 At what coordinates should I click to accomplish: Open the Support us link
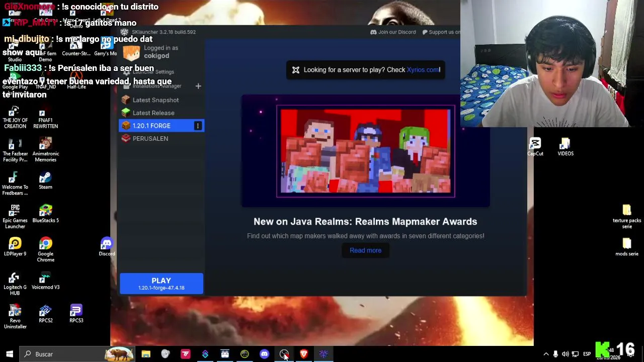(441, 32)
